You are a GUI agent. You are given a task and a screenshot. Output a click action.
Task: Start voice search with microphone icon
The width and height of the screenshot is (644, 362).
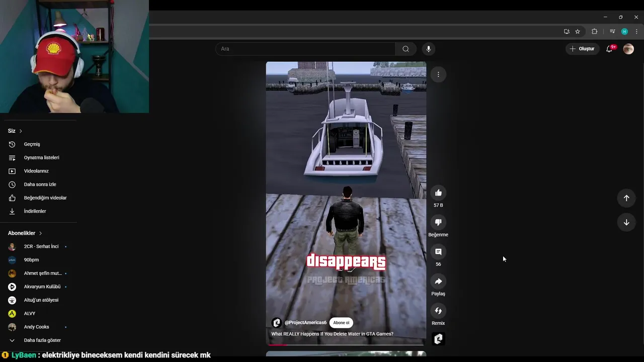[x=429, y=49]
